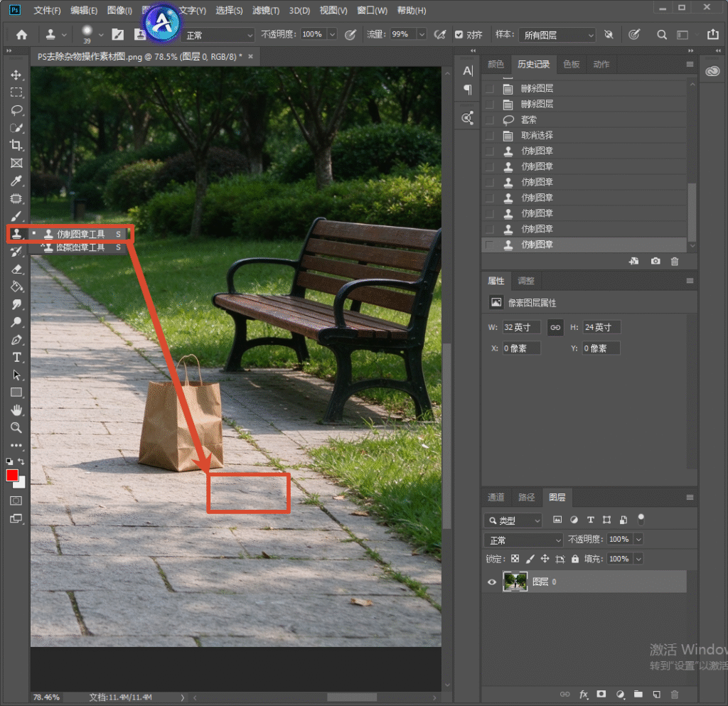Select the Hand tool
The image size is (728, 706).
16,410
